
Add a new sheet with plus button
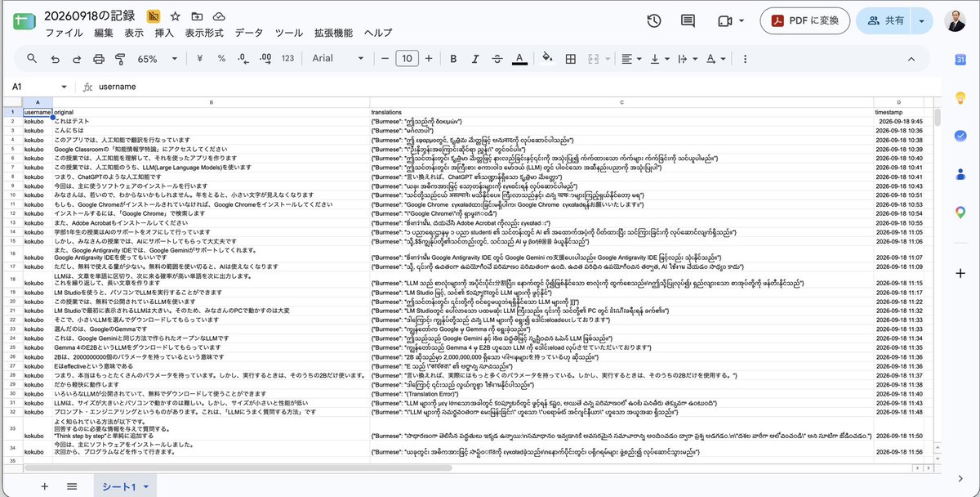[x=45, y=486]
